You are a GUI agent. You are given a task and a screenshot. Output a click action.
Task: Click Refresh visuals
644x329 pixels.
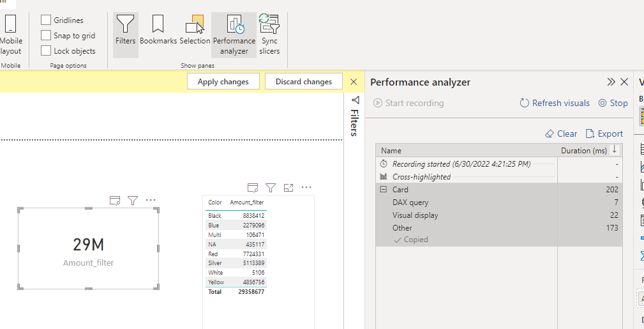[555, 103]
